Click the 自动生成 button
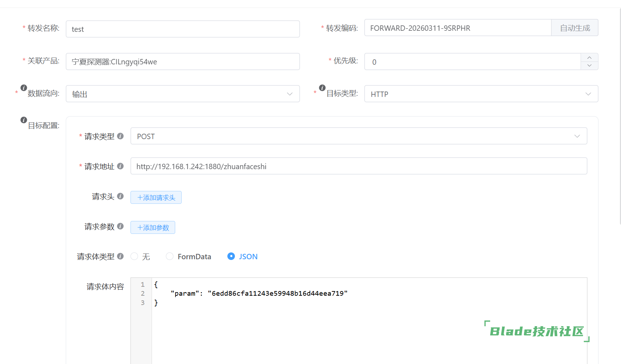Viewport: 621px width, 364px height. (x=575, y=28)
